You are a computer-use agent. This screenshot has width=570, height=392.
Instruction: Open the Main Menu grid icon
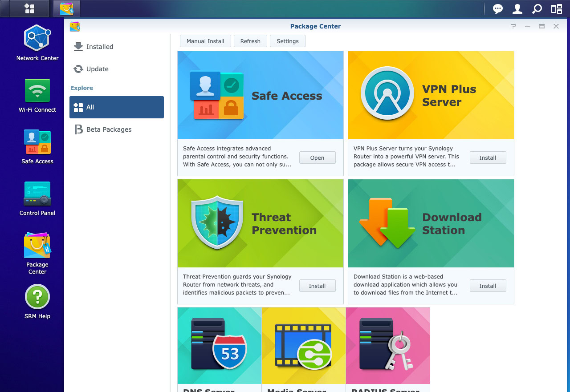point(29,8)
